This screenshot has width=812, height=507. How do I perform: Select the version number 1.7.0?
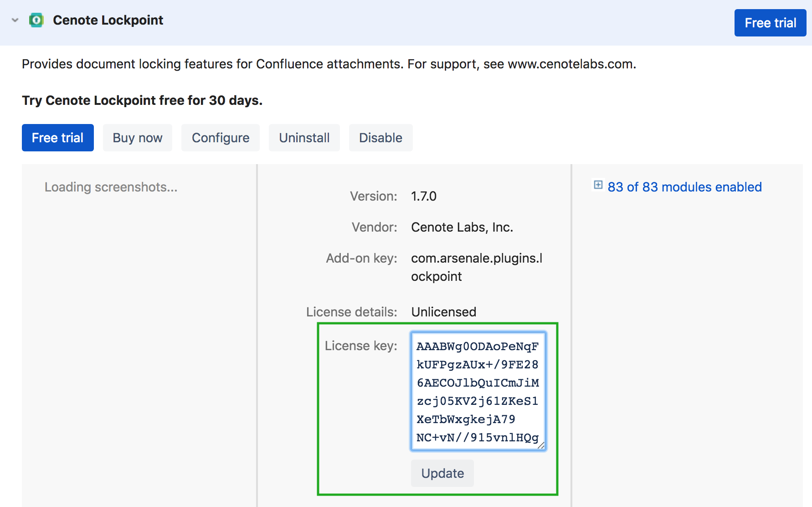(x=424, y=196)
